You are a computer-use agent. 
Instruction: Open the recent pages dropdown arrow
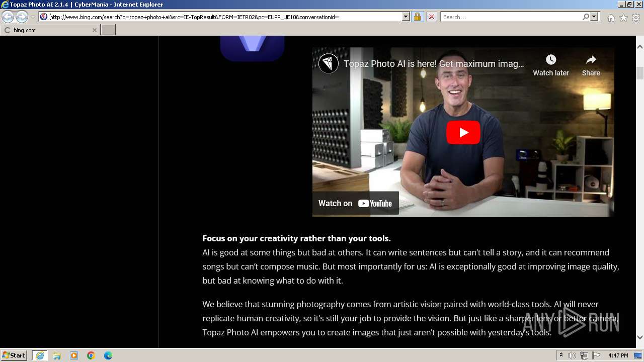[x=33, y=17]
